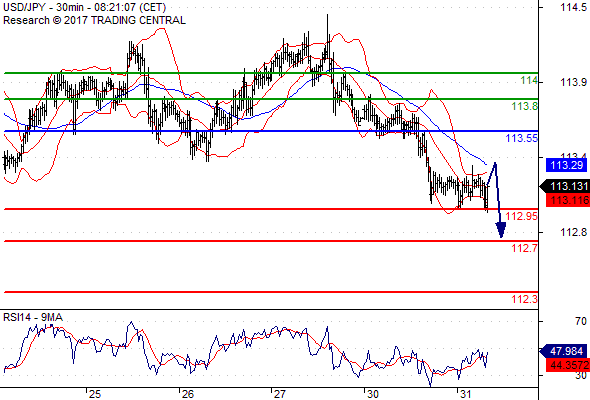Click the blue 113.29 price tag
Viewport: 590px width, 400px height.
[x=566, y=165]
